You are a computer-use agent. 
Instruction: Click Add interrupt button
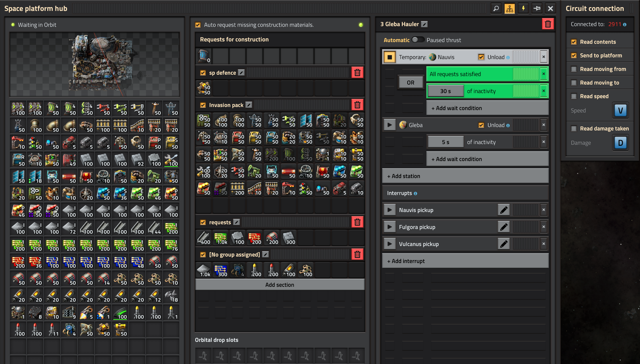pyautogui.click(x=465, y=261)
